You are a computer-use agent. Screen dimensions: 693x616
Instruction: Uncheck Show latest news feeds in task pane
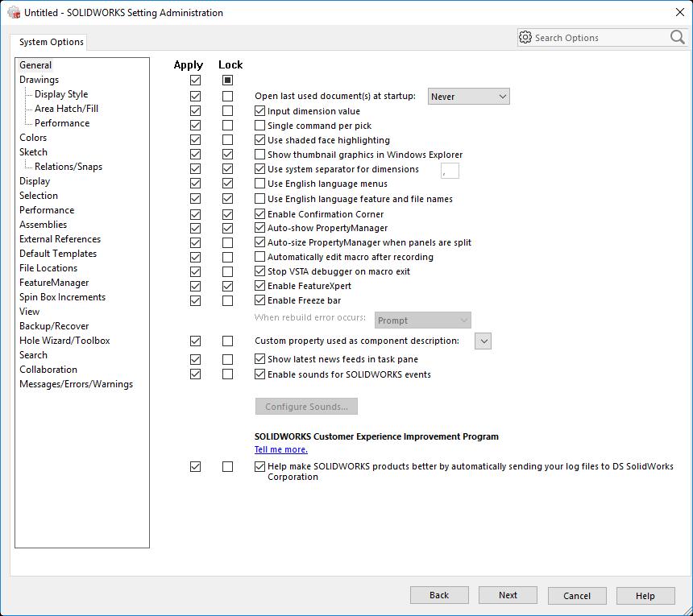[x=259, y=359]
